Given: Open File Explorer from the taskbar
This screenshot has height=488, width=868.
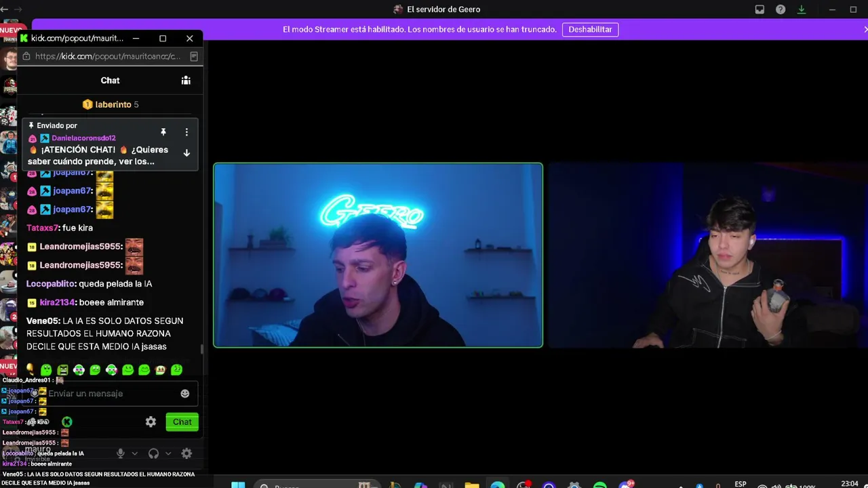Looking at the screenshot, I should [472, 485].
